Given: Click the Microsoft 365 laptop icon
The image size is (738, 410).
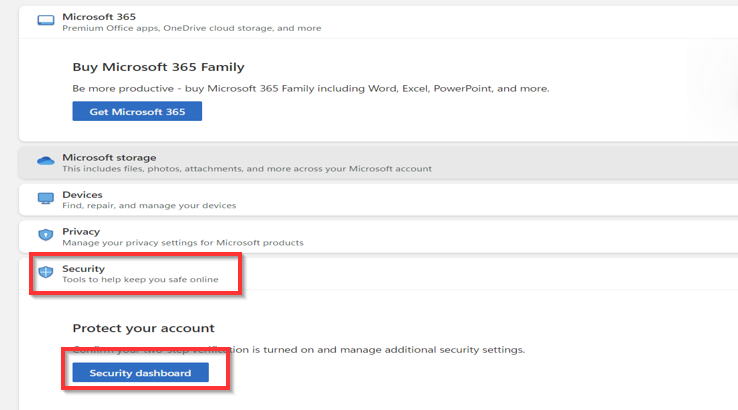Looking at the screenshot, I should point(46,20).
